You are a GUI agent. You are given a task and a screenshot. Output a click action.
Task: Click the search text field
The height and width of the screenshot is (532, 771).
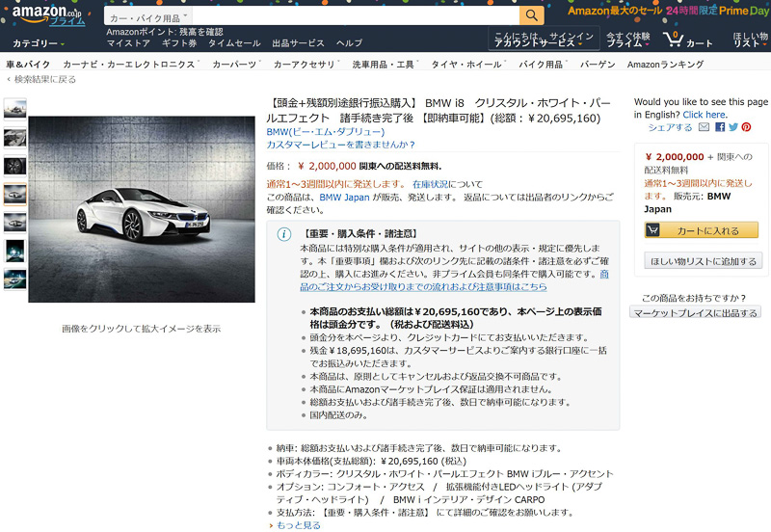pos(355,15)
